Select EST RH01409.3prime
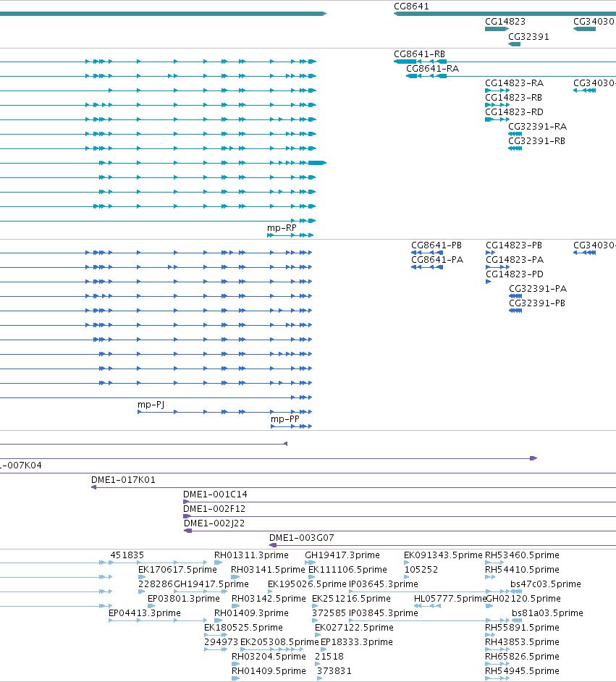This screenshot has height=682, width=616. 251,613
